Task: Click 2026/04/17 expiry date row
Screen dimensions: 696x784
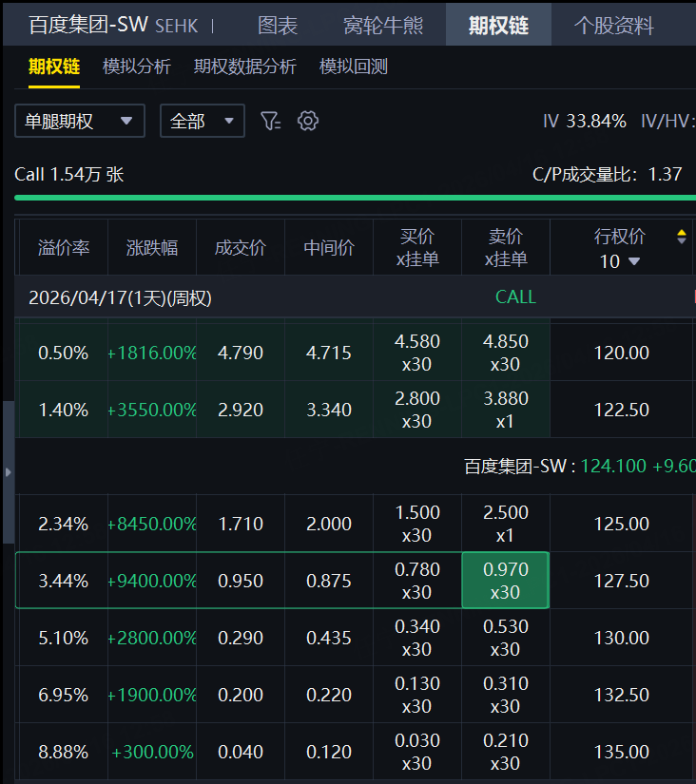Action: pos(120,297)
